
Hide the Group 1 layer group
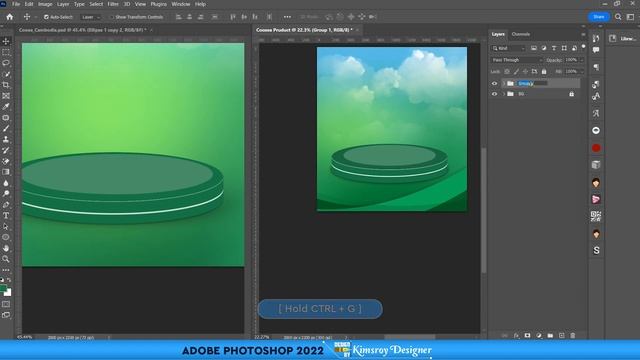(x=494, y=83)
